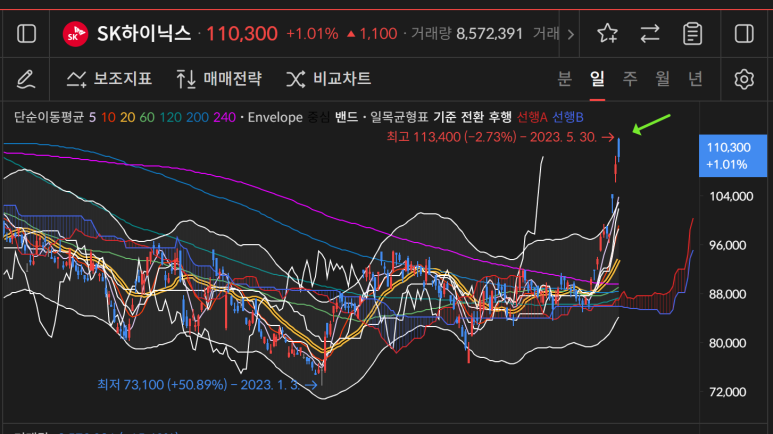Switch to 년 yearly chart tab
Viewport: 773px width, 434px height.
695,79
